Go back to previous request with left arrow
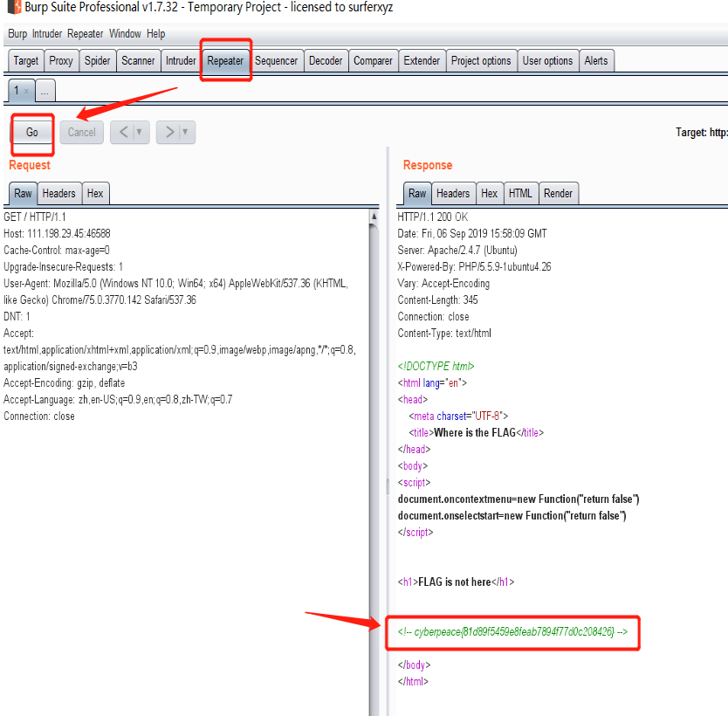Screen dimensions: 728x716 [x=123, y=133]
